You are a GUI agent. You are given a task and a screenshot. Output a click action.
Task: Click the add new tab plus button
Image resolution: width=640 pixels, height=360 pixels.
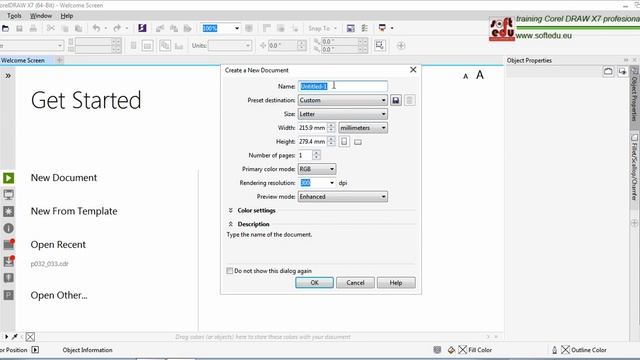[60, 60]
